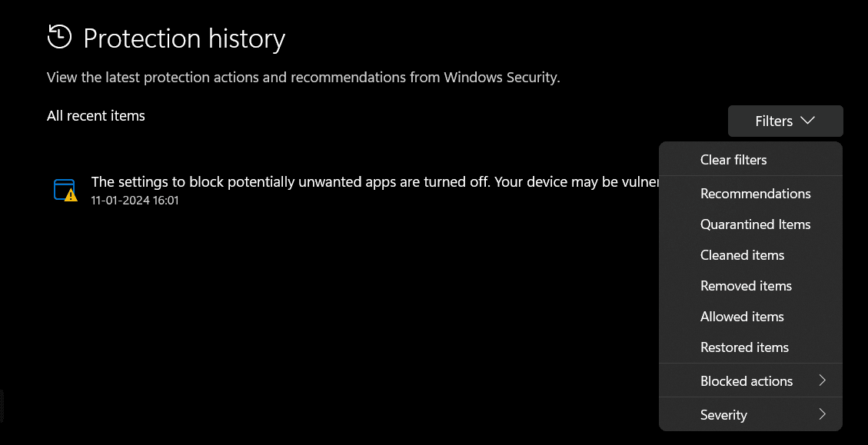The image size is (868, 445).
Task: Filter by Cleaned items
Action: pyautogui.click(x=742, y=254)
